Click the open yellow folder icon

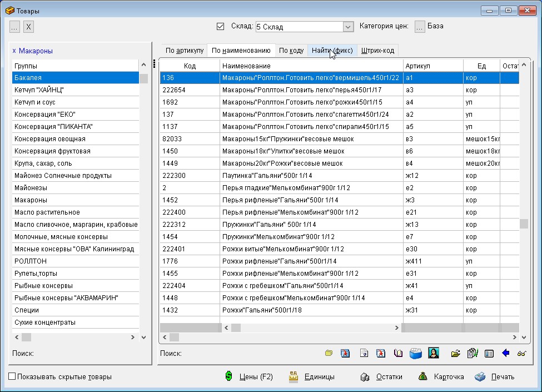coord(456,353)
